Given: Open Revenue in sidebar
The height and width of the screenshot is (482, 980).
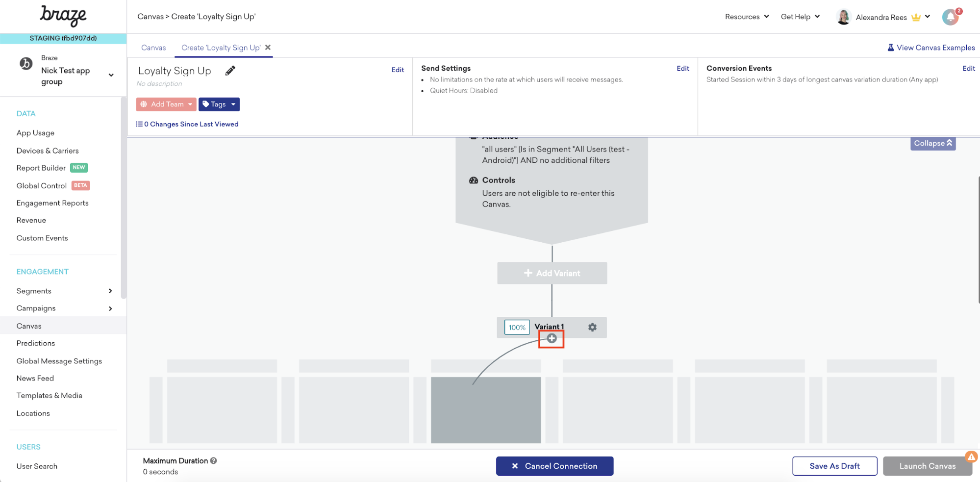Looking at the screenshot, I should [31, 220].
